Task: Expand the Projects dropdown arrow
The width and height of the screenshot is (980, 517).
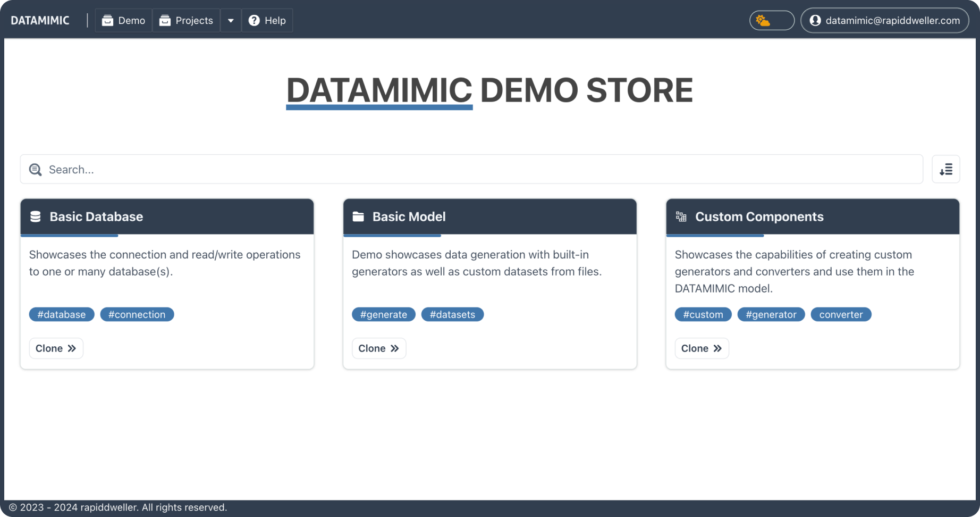Action: tap(231, 21)
